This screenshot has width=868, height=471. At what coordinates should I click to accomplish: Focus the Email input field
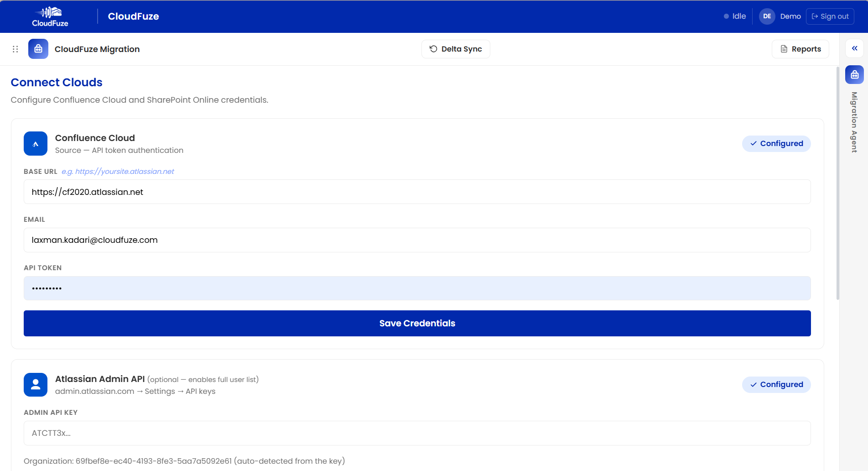click(417, 240)
